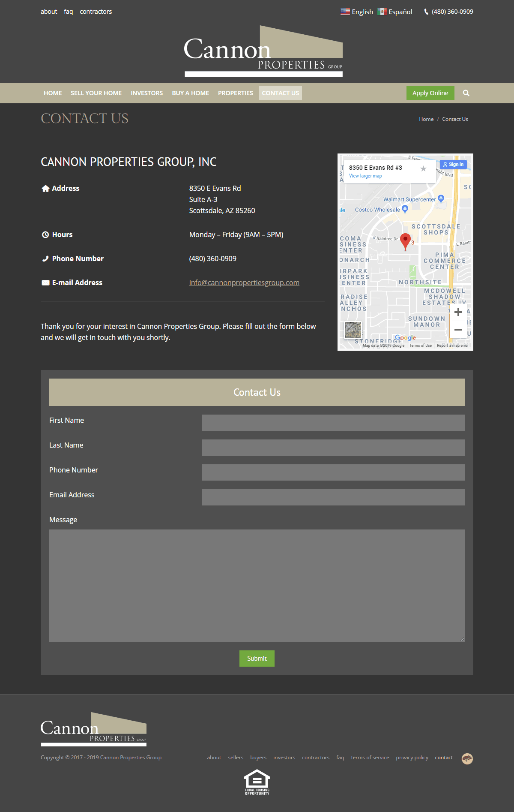
Task: Open View larger map link
Action: point(365,176)
